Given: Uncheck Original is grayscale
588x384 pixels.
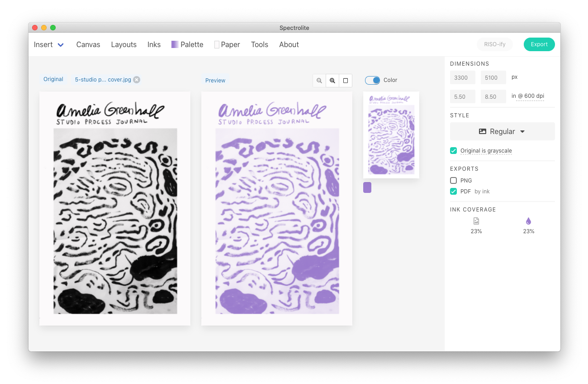Looking at the screenshot, I should 453,151.
